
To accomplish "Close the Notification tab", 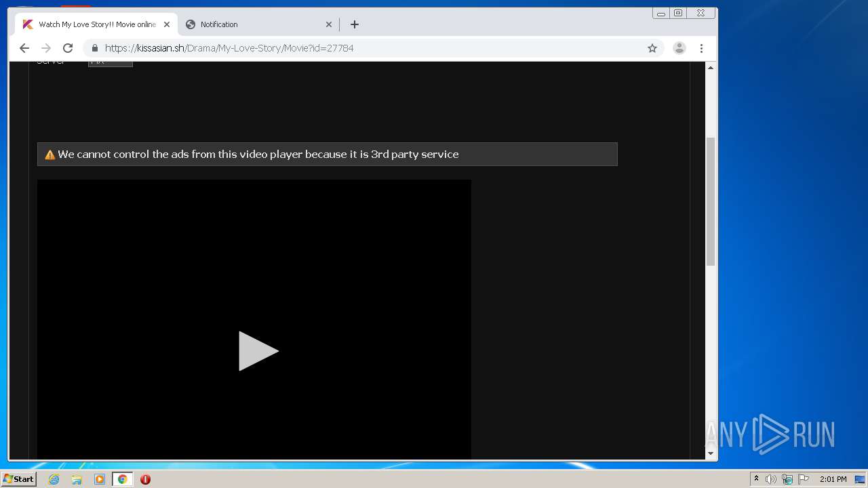I will click(x=329, y=24).
